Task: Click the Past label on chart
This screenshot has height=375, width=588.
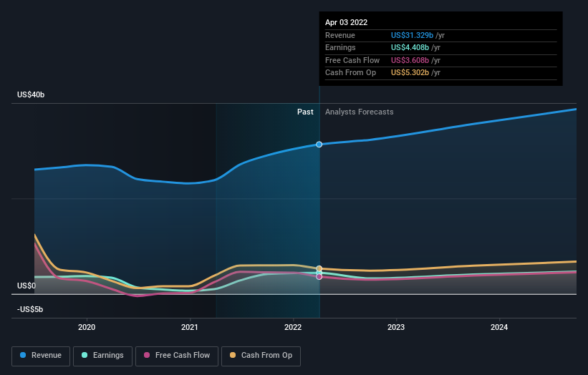Action: tap(305, 112)
